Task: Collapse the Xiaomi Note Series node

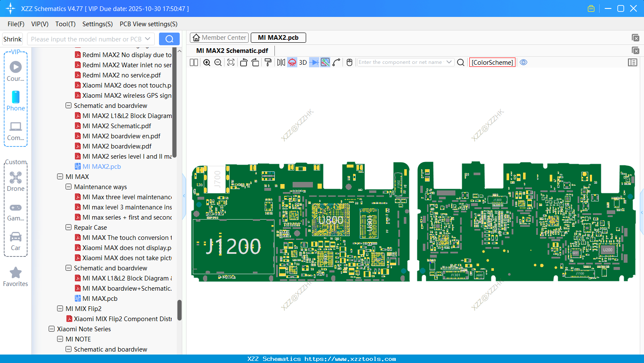Action: pos(52,329)
